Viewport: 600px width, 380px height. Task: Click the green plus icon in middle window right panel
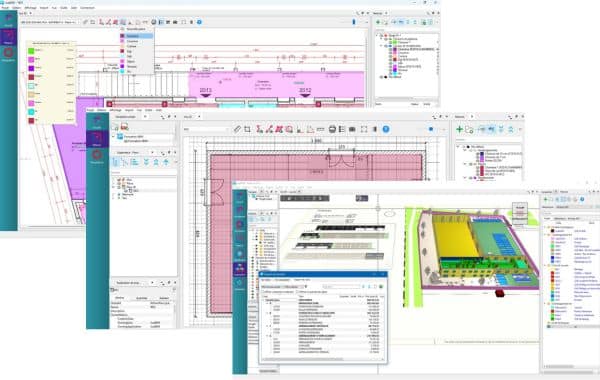pyautogui.click(x=459, y=130)
